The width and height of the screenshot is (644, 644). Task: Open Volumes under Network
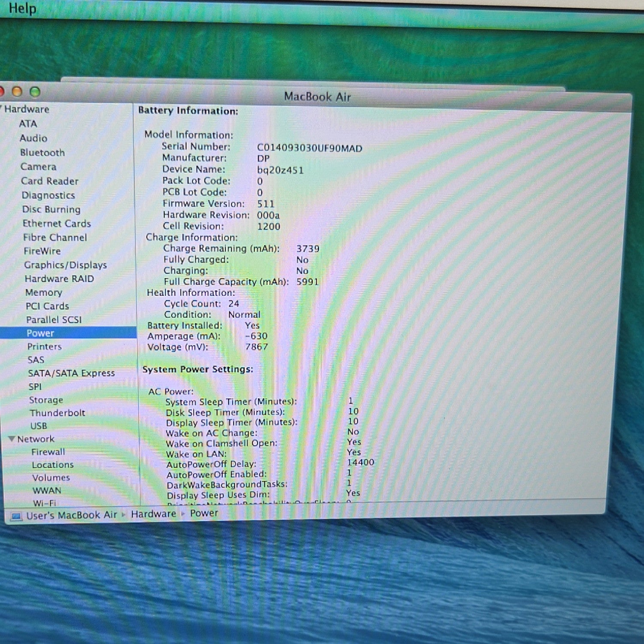click(51, 477)
